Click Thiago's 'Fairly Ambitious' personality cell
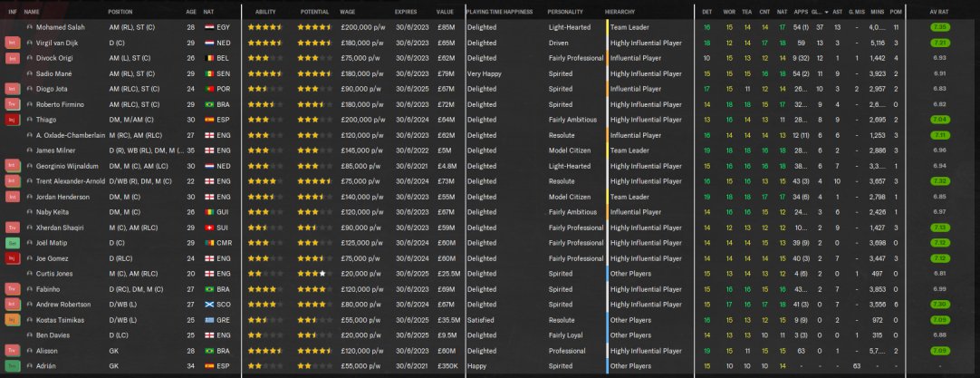Image resolution: width=980 pixels, height=378 pixels. [x=572, y=120]
